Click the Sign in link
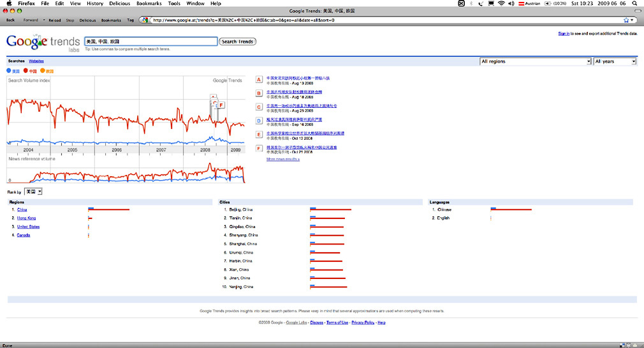This screenshot has height=348, width=644. 564,33
